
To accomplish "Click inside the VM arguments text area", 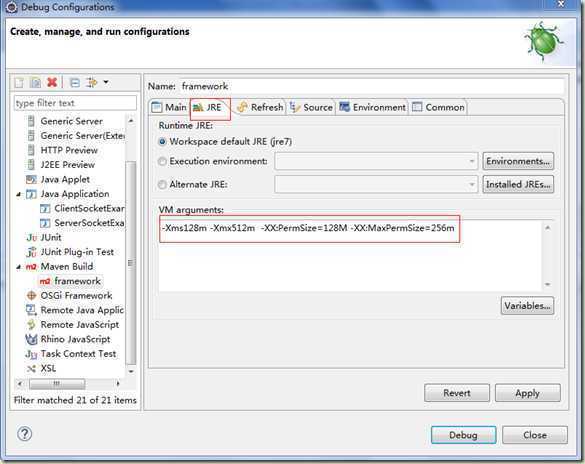I will 350,255.
